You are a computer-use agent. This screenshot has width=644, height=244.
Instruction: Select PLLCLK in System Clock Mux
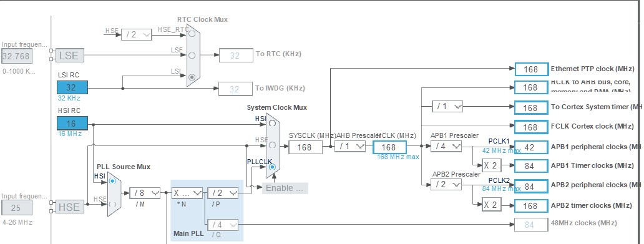point(272,167)
